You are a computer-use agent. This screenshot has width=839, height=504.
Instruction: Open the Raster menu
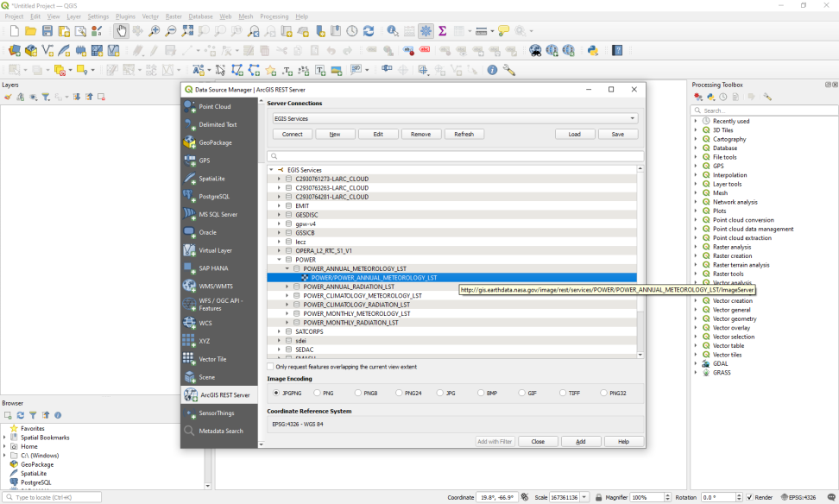[x=173, y=16]
